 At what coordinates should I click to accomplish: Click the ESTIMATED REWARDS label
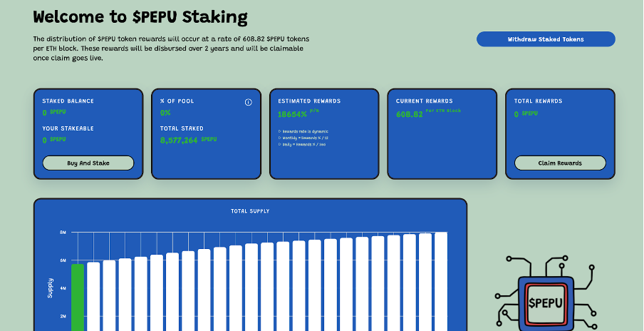point(309,101)
